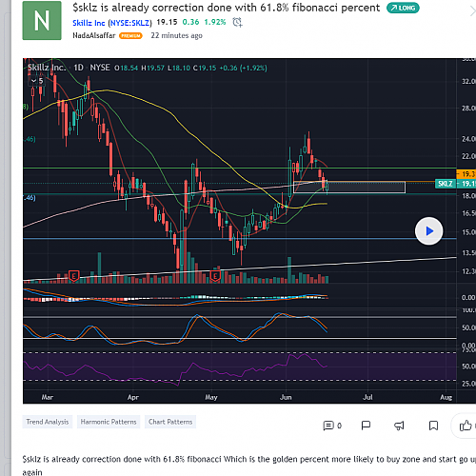The image size is (476, 476).
Task: Click the Jun label on time axis
Action: [x=286, y=397]
